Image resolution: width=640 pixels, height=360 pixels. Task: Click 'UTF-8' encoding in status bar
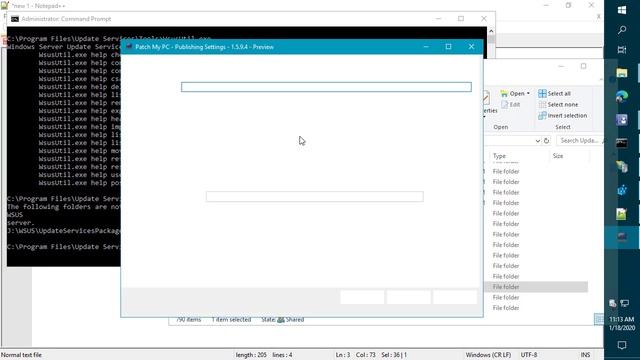(x=529, y=355)
